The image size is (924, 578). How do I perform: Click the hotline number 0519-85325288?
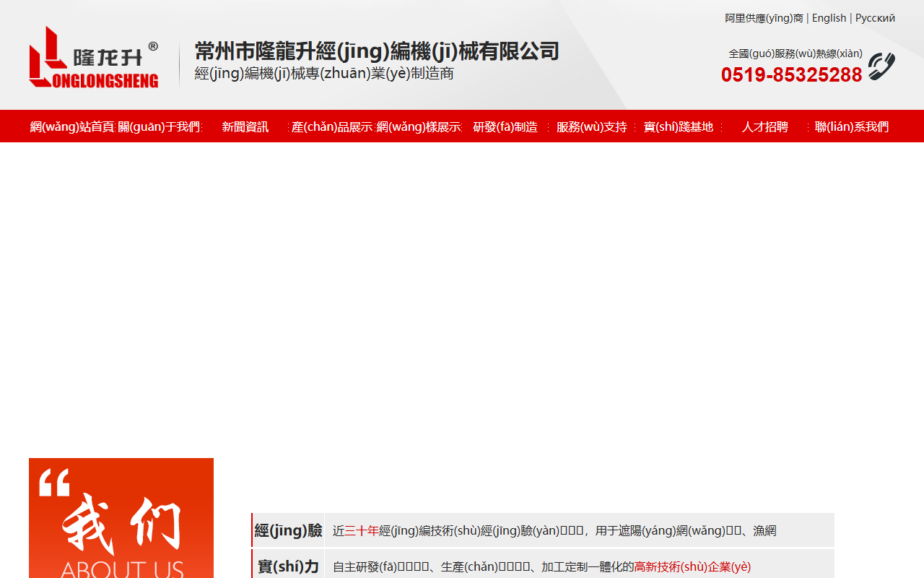791,74
